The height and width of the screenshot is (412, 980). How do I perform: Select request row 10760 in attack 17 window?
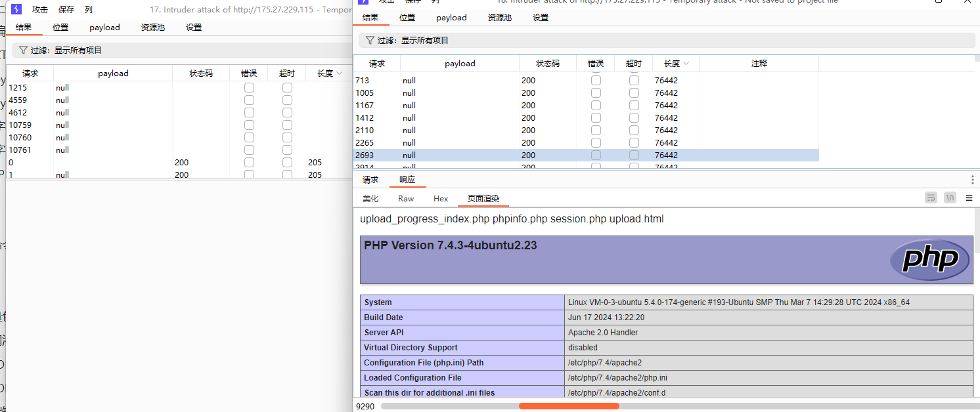point(179,137)
